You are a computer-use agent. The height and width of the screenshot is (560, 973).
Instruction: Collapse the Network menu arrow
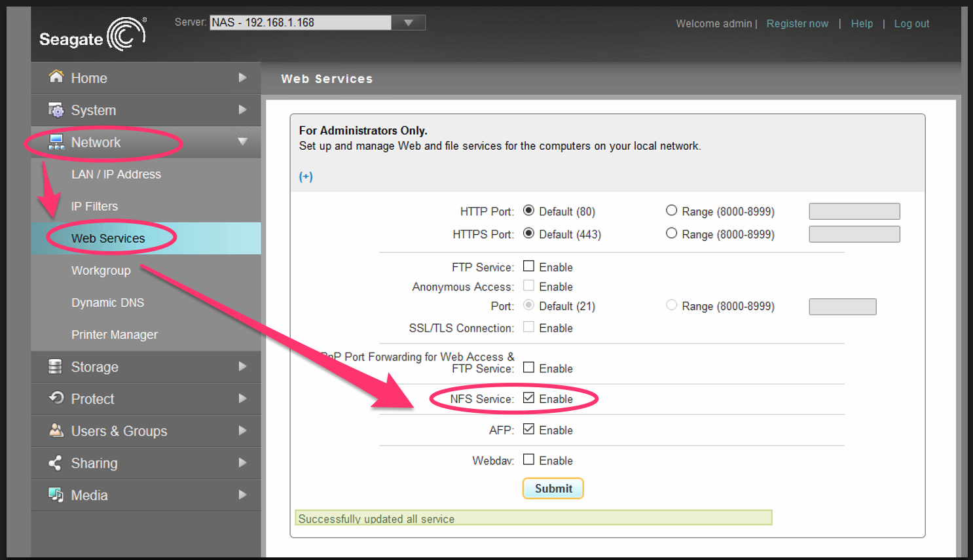click(x=242, y=142)
